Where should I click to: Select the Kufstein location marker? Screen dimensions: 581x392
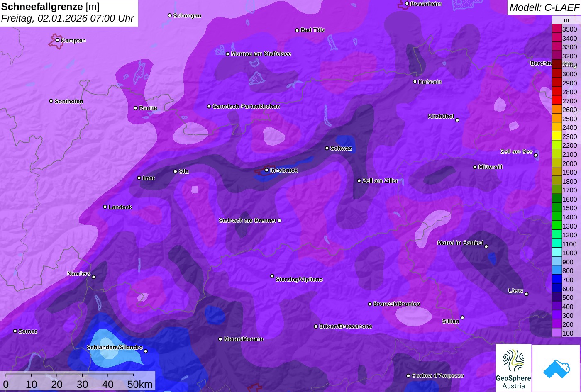click(415, 82)
